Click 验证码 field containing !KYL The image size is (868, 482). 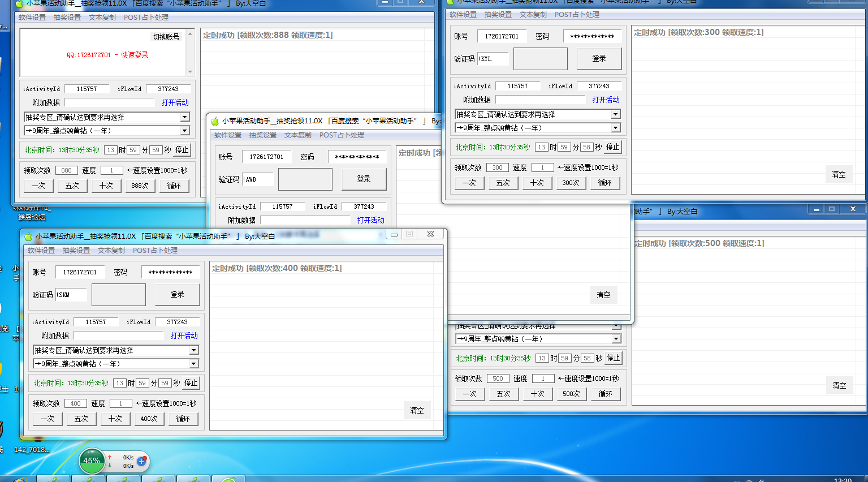coord(493,59)
